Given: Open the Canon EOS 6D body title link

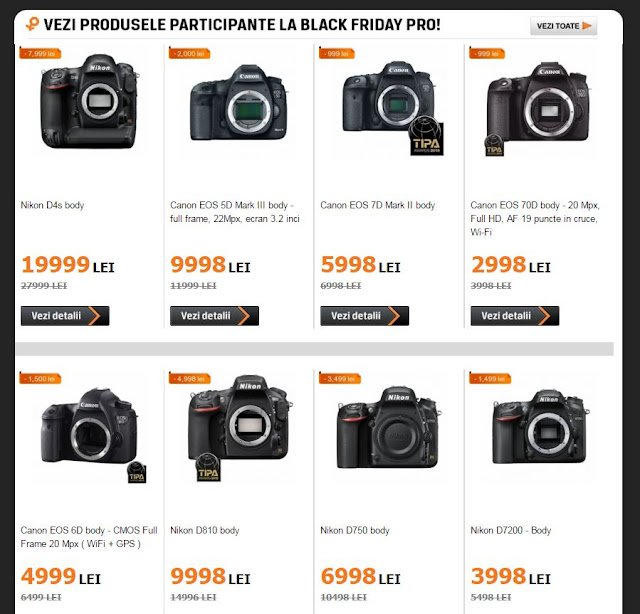Looking at the screenshot, I should click(89, 537).
